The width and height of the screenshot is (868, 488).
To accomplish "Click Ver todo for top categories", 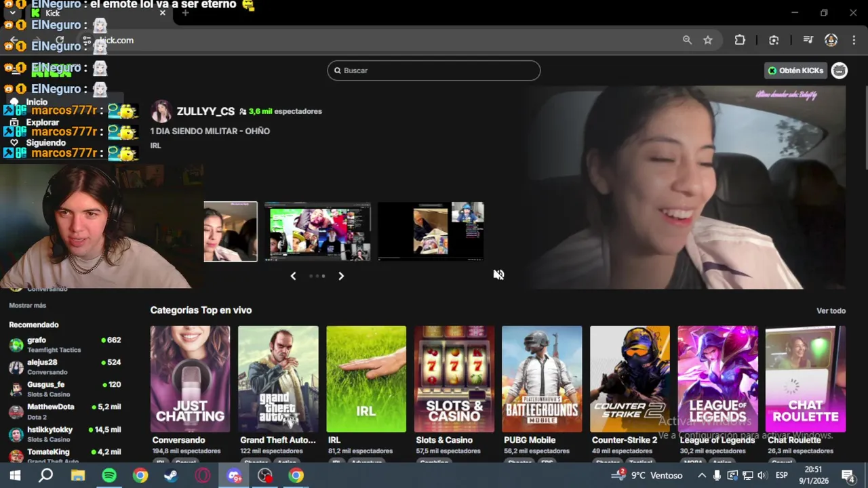I will click(831, 310).
